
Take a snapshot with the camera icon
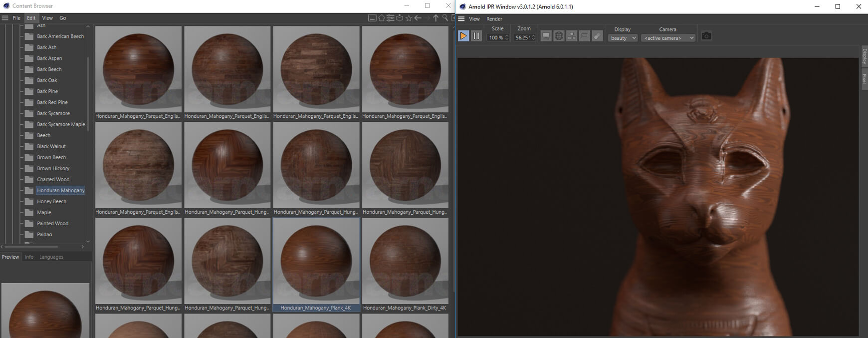(706, 36)
